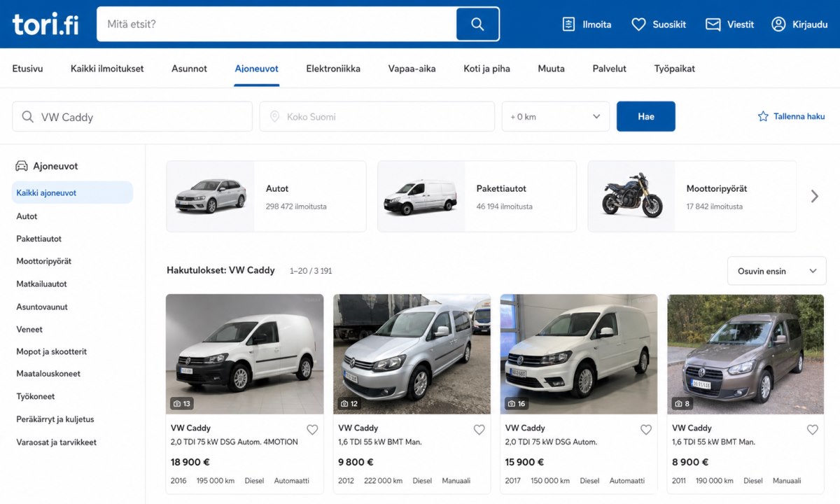
Task: Open the Elektroniikka tab
Action: click(x=333, y=69)
